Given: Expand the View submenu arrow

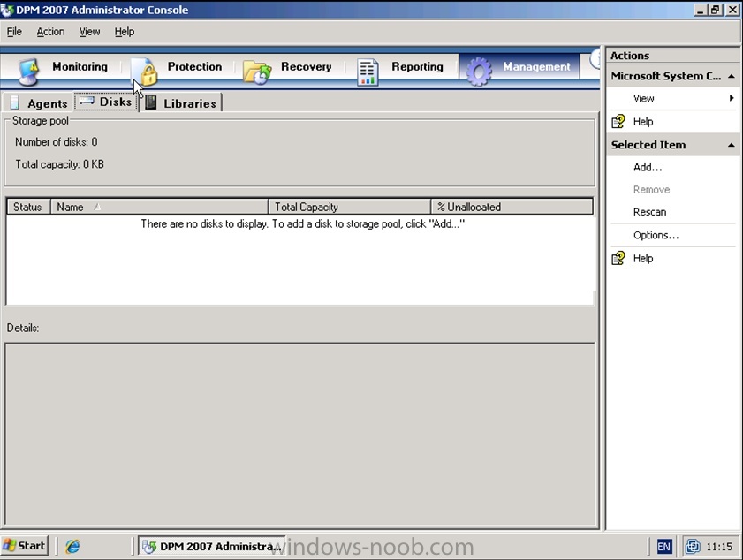Looking at the screenshot, I should coord(732,98).
